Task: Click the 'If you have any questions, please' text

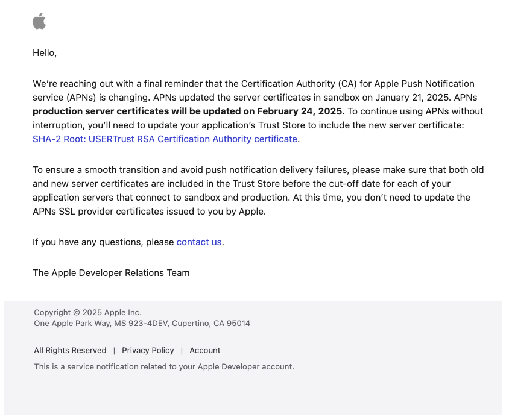Action: point(103,242)
